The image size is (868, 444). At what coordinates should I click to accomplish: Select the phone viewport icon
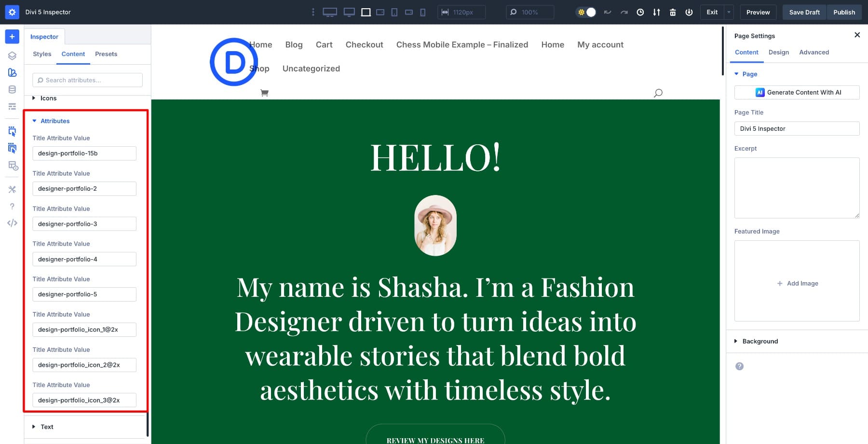tap(423, 12)
